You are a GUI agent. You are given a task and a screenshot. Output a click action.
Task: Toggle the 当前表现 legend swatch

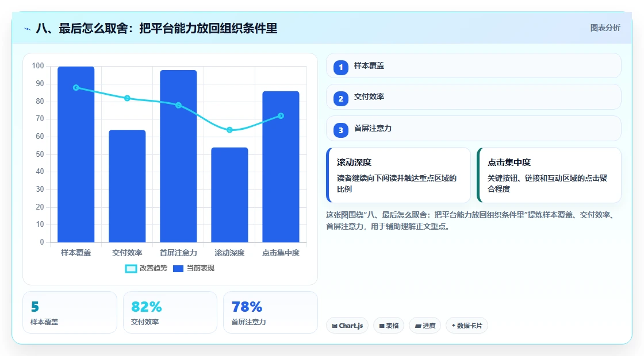point(178,269)
